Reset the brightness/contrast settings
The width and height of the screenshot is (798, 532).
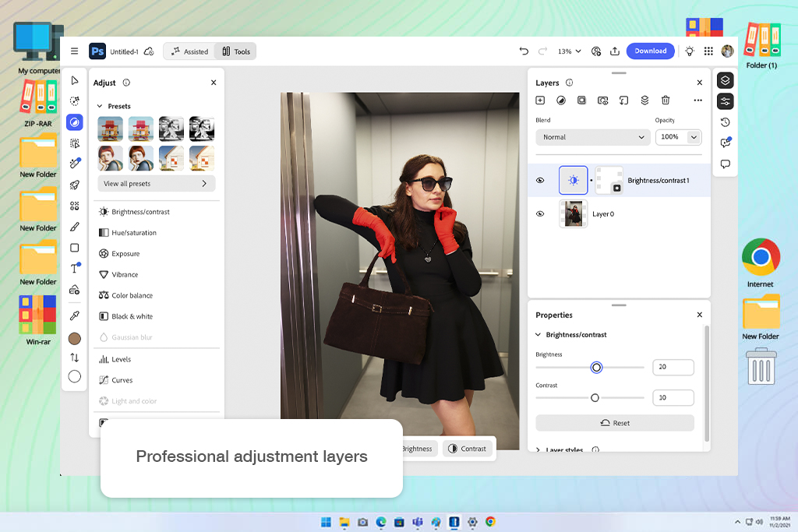coord(615,423)
